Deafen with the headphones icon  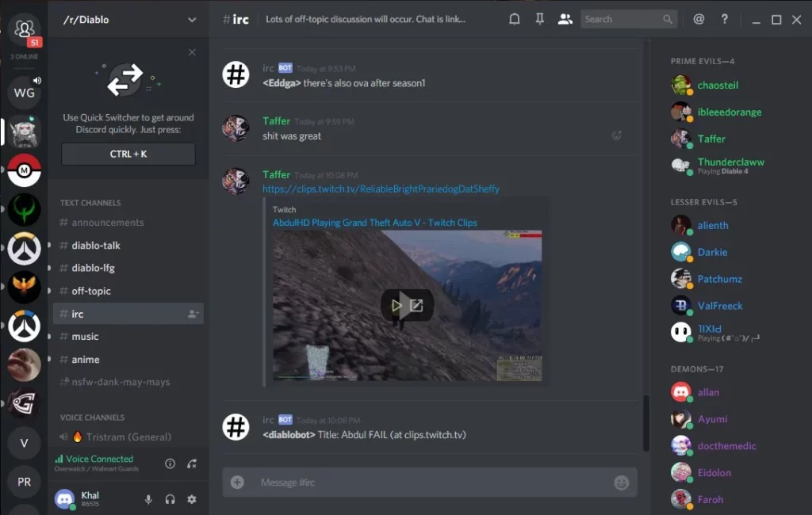click(170, 499)
